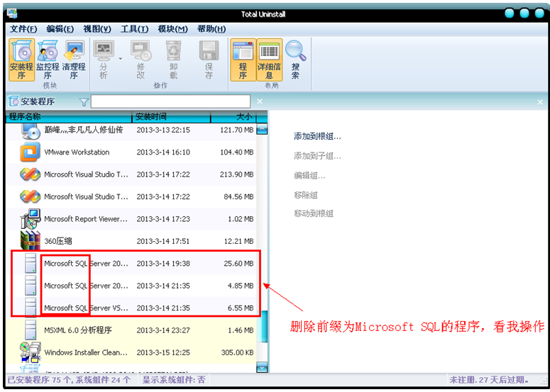
Task: Click scrollbar down arrow in program list
Action: pyautogui.click(x=262, y=367)
